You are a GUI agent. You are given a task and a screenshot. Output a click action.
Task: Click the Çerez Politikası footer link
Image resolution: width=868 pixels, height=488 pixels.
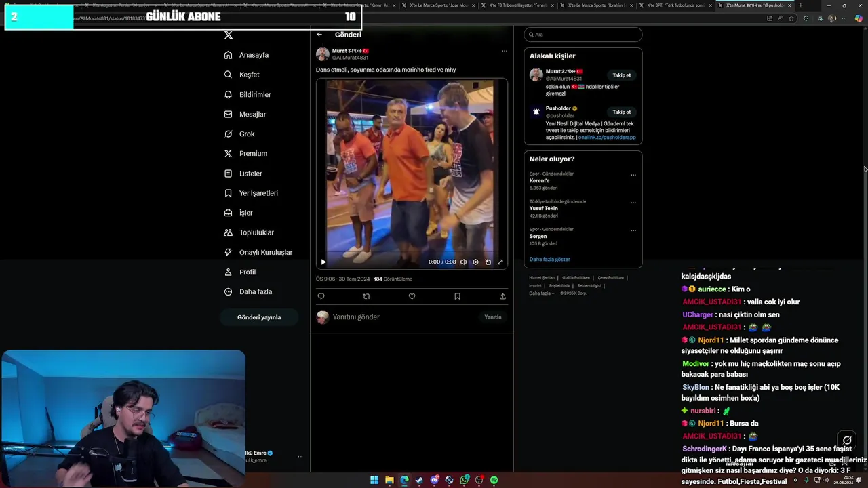610,277
